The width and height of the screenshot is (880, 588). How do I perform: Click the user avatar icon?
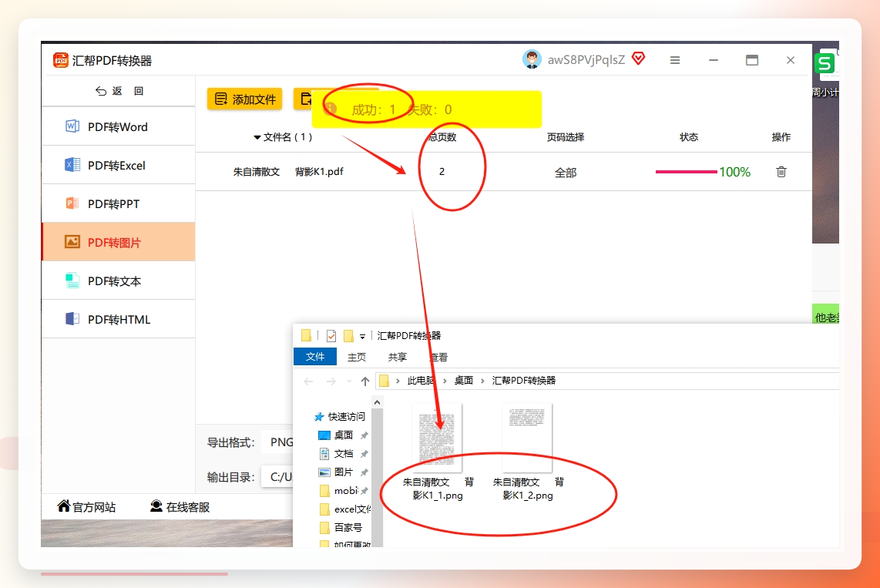tap(532, 59)
